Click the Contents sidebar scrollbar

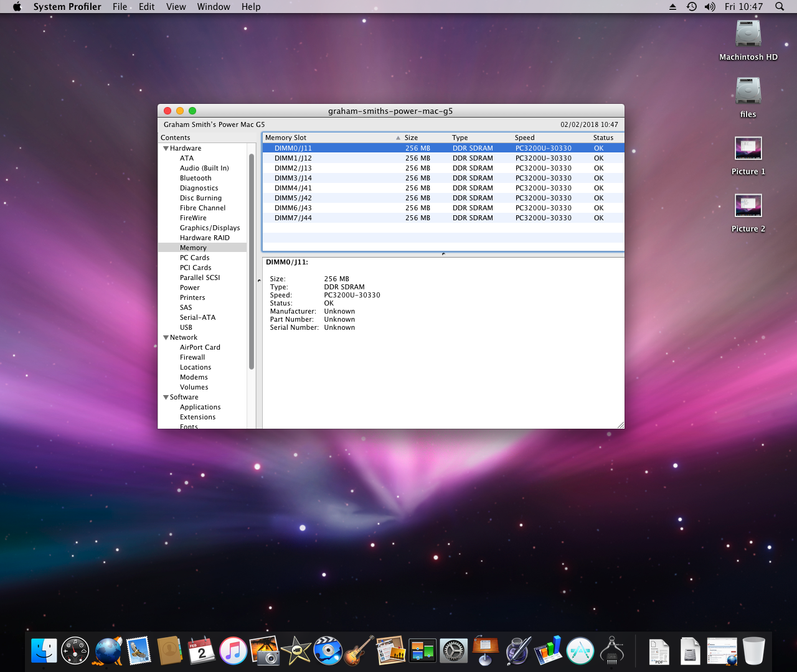(x=252, y=261)
